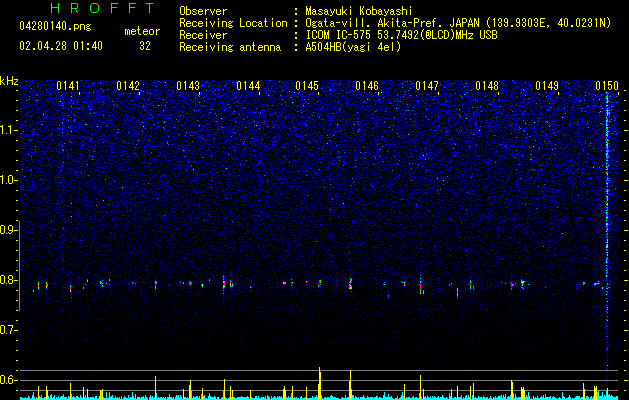Click the kHz axis label
This screenshot has width=629, height=400.
pos(9,81)
